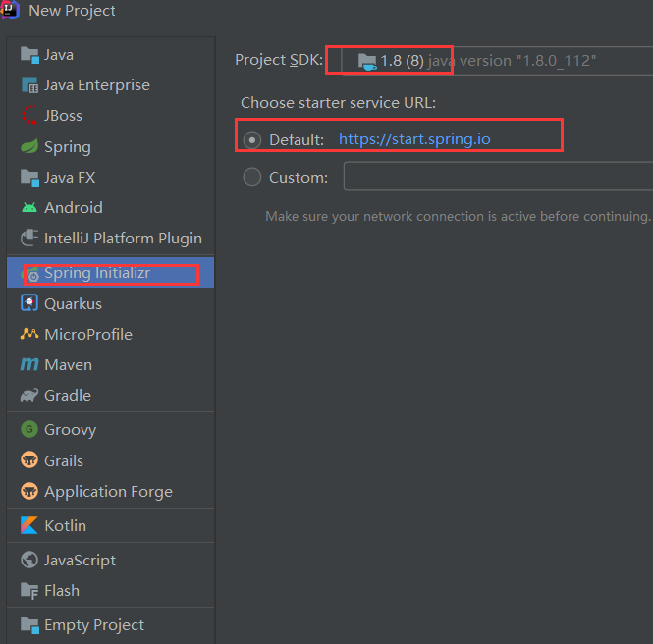
Task: Click the Gradle elephant icon
Action: click(x=28, y=396)
